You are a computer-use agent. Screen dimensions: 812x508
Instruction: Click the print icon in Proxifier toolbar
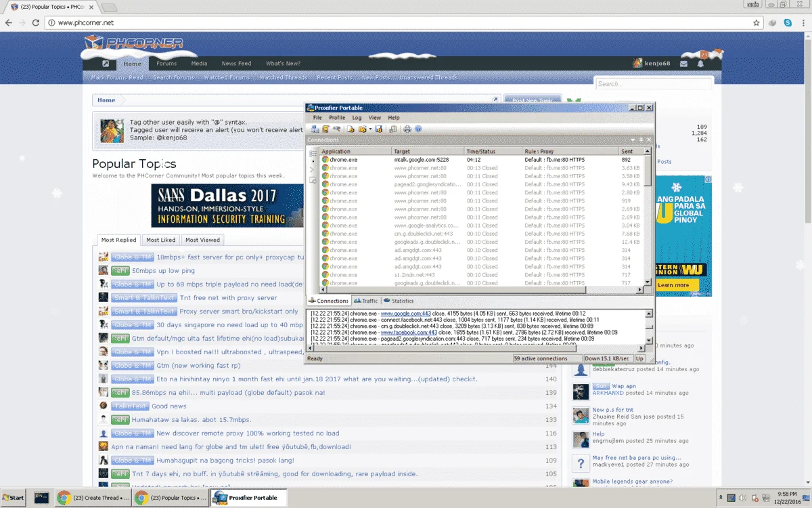[407, 129]
